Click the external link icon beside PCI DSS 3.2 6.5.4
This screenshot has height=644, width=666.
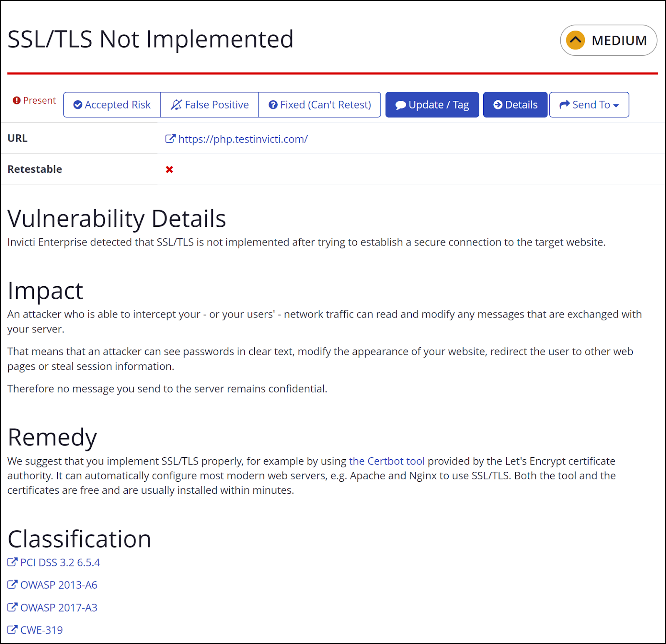point(12,562)
